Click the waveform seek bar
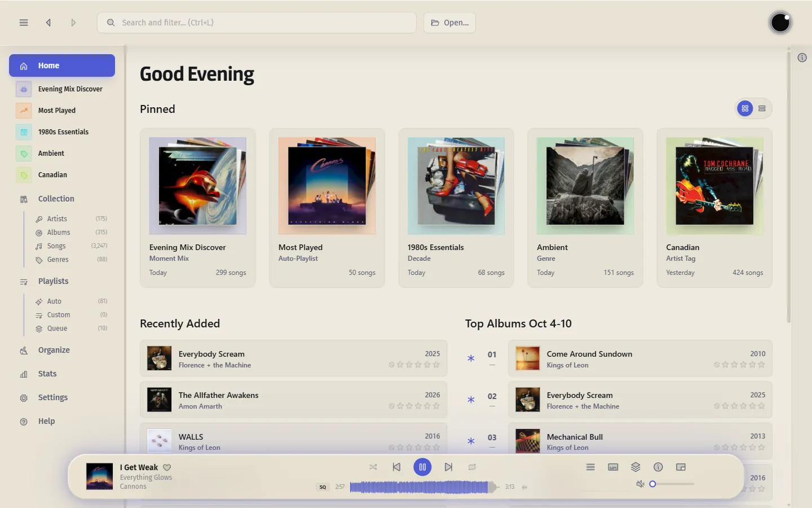 pos(424,487)
